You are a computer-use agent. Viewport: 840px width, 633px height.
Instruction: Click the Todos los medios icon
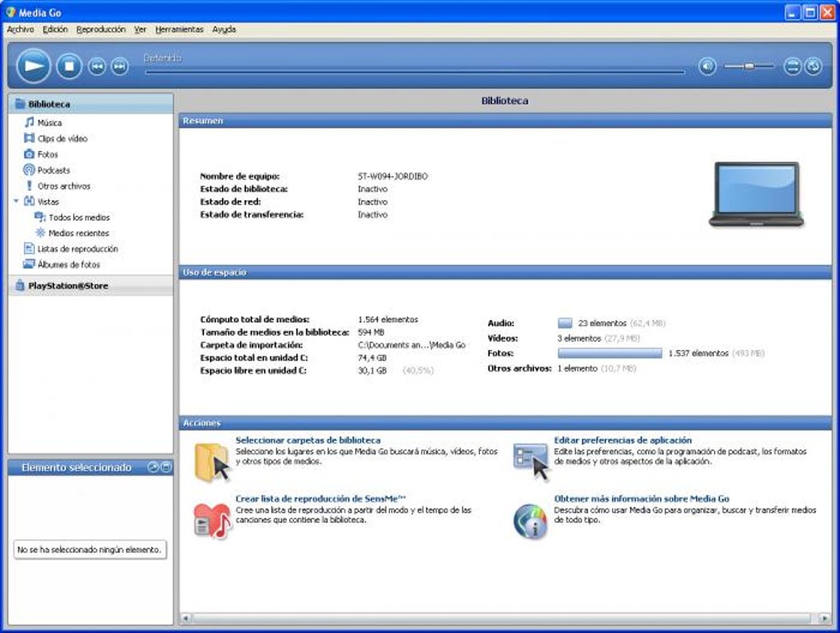(x=40, y=216)
